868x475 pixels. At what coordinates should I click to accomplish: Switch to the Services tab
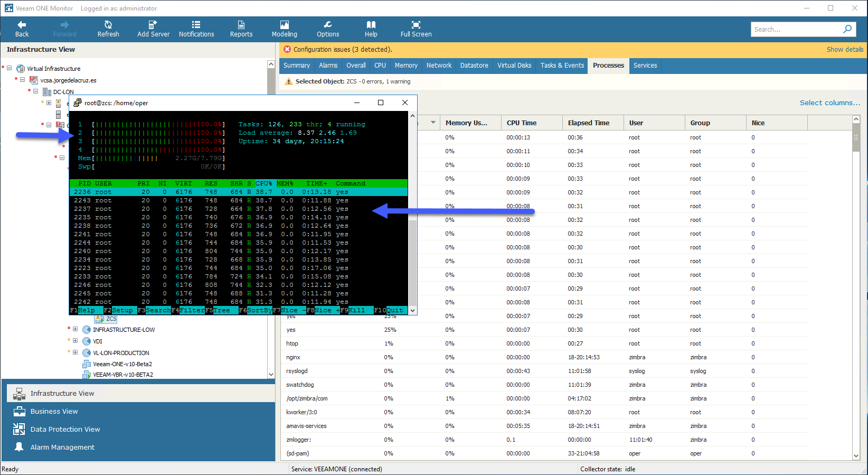645,66
